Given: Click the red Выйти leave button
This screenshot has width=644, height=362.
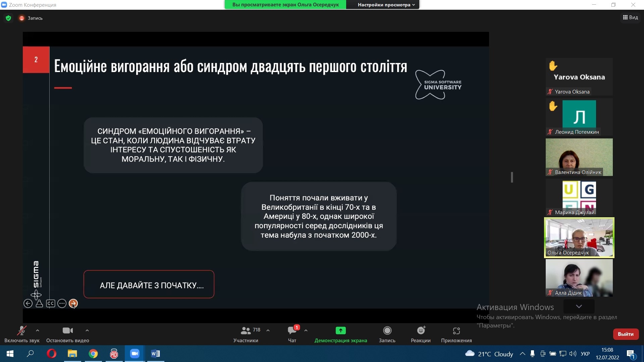Looking at the screenshot, I should 626,334.
